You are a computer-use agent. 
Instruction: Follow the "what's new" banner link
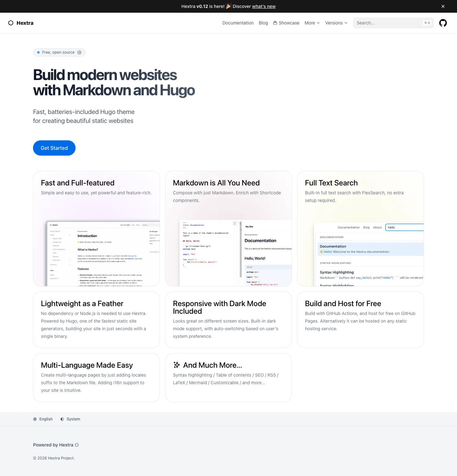pyautogui.click(x=264, y=6)
